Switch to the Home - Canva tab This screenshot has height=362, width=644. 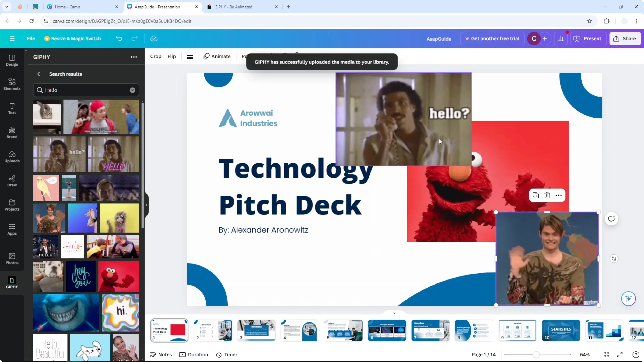(x=82, y=7)
